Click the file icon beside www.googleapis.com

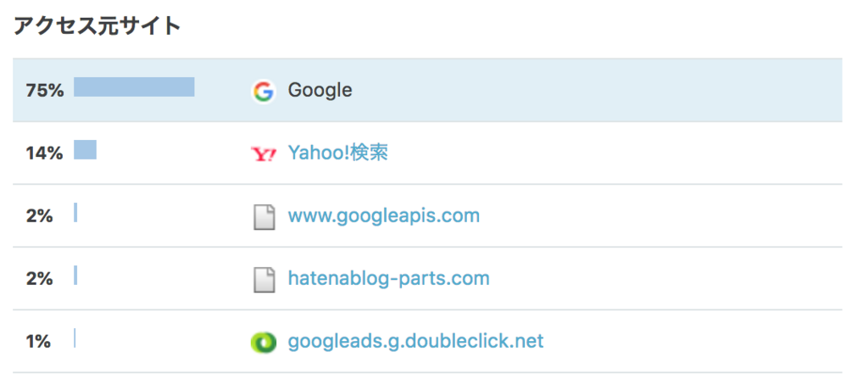click(264, 216)
